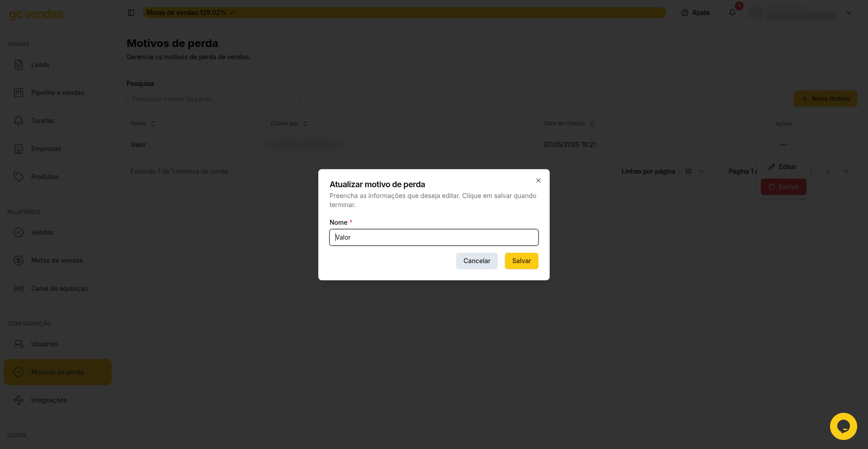Viewport: 868px width, 449px height.
Task: Click the Leads document icon in sidebar
Action: coord(19,65)
